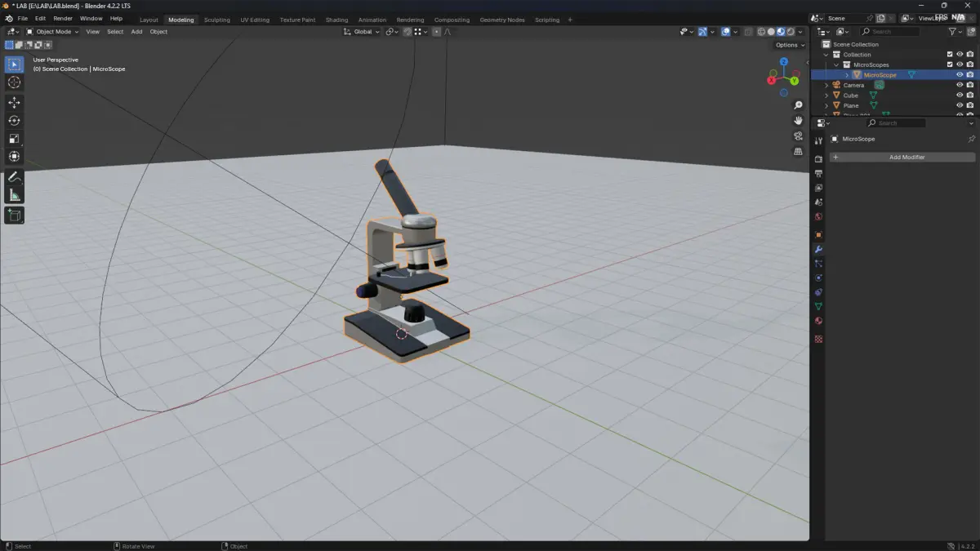Expand the Cube item in outliner
Image resolution: width=980 pixels, height=551 pixels.
point(826,96)
